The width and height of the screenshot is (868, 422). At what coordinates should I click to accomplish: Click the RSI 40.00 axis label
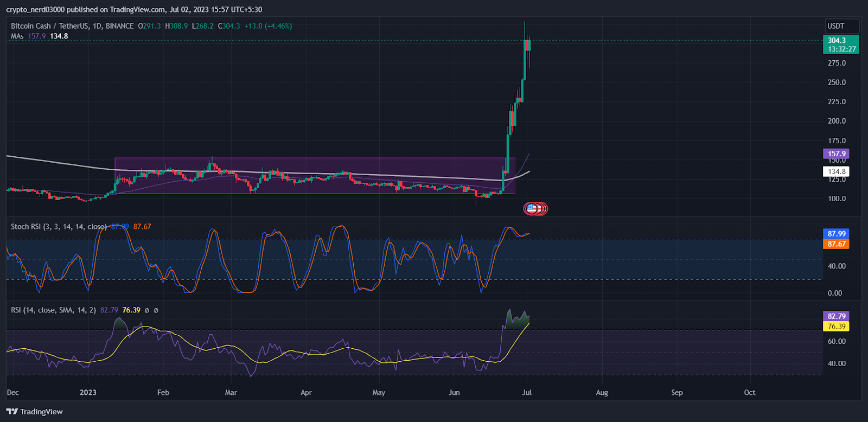tap(837, 363)
